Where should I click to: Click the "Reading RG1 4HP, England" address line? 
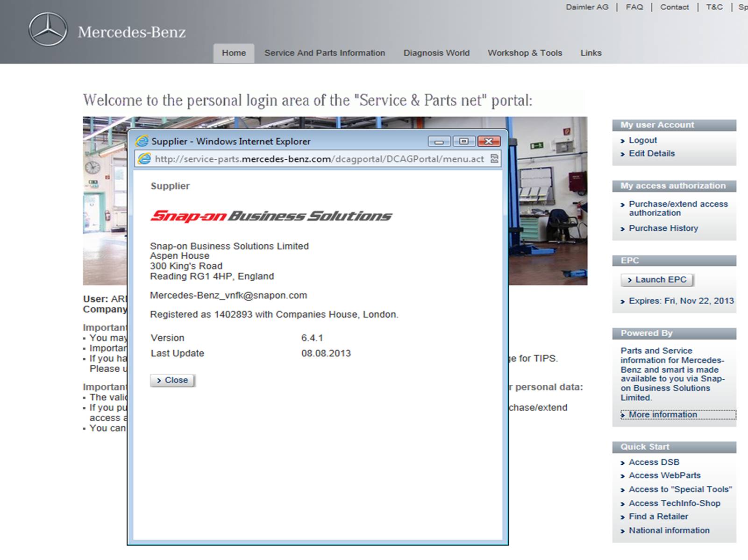click(212, 276)
